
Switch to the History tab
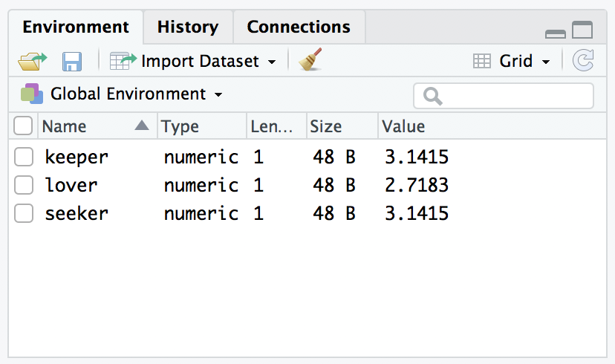click(188, 27)
